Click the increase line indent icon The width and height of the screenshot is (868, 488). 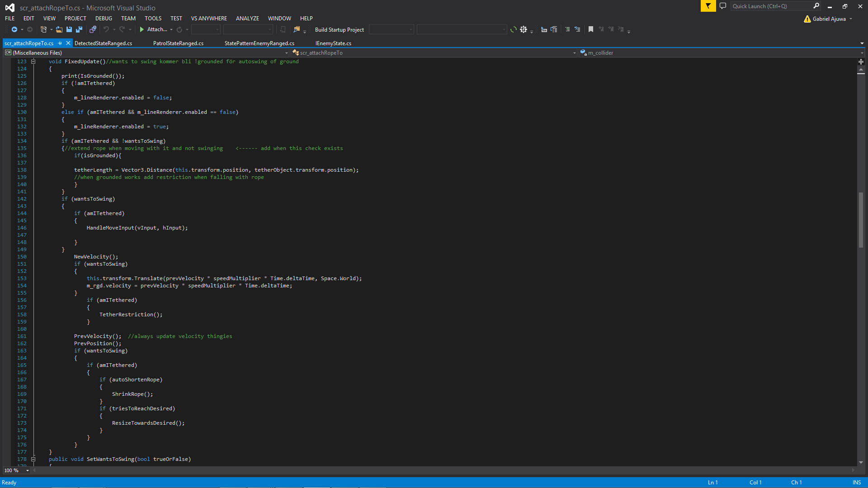pyautogui.click(x=577, y=29)
